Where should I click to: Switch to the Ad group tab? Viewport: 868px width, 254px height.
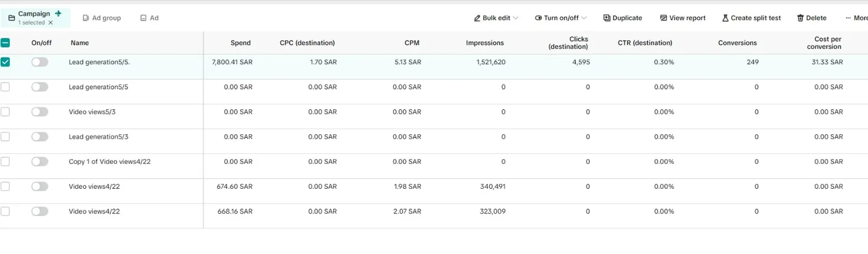[x=102, y=18]
